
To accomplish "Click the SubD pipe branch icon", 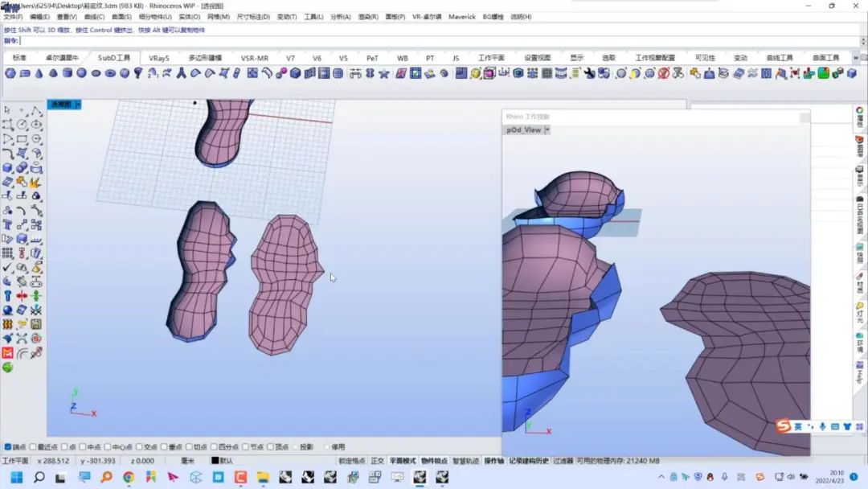I will [x=181, y=73].
